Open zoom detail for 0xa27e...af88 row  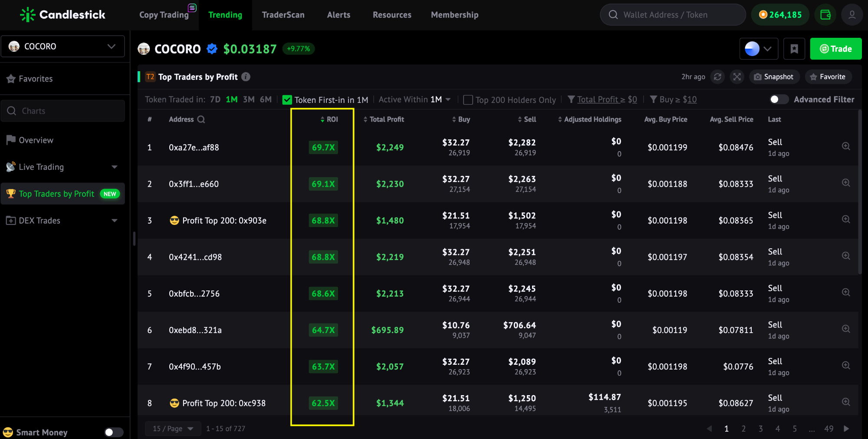(846, 146)
